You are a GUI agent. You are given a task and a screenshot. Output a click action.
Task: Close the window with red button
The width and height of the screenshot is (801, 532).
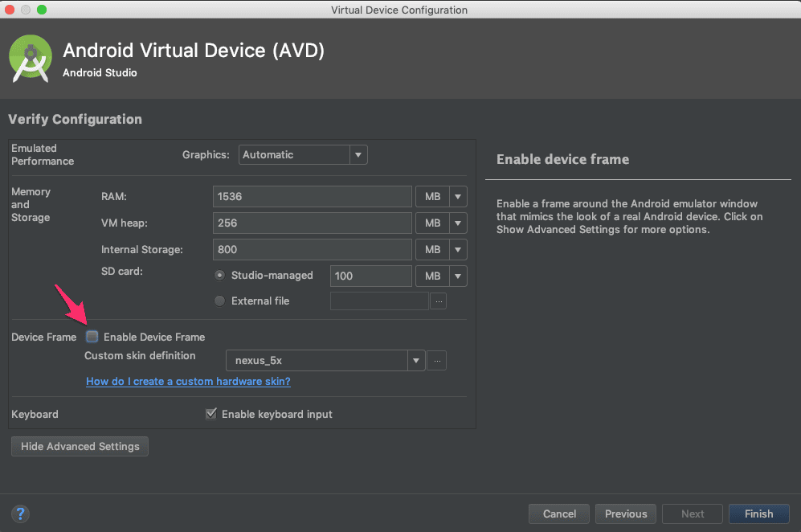pos(9,10)
